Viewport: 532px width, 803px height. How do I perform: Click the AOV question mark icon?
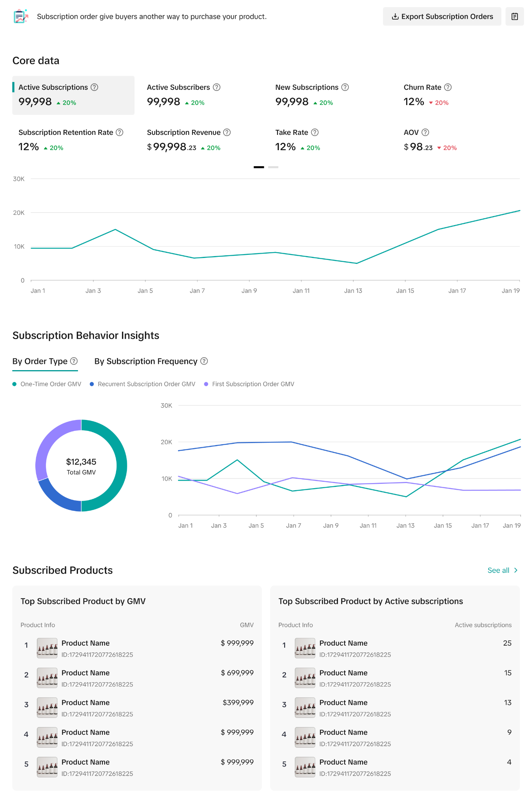pyautogui.click(x=425, y=132)
